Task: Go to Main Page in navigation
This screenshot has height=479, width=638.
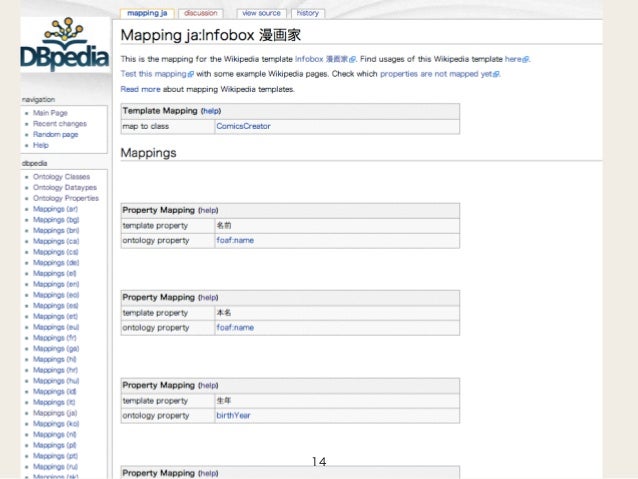Action: point(50,113)
